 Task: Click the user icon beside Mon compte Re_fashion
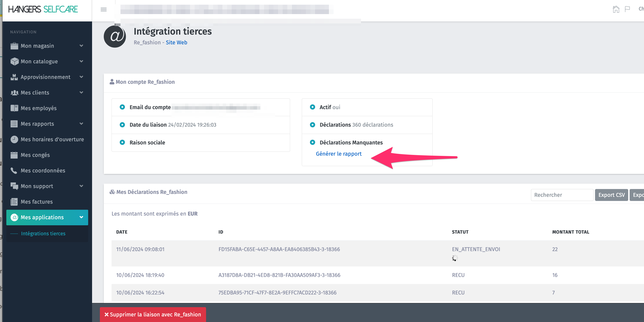coord(112,82)
